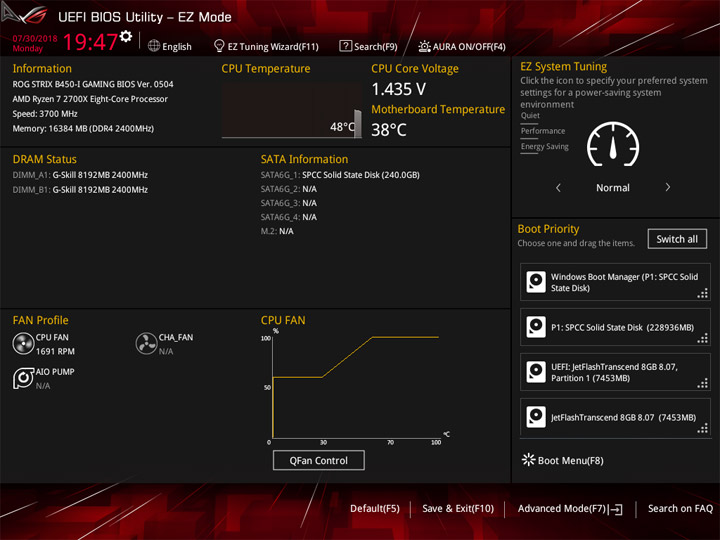Click the CHA_FAN fan icon
Screen dimensions: 720x540
tap(146, 343)
